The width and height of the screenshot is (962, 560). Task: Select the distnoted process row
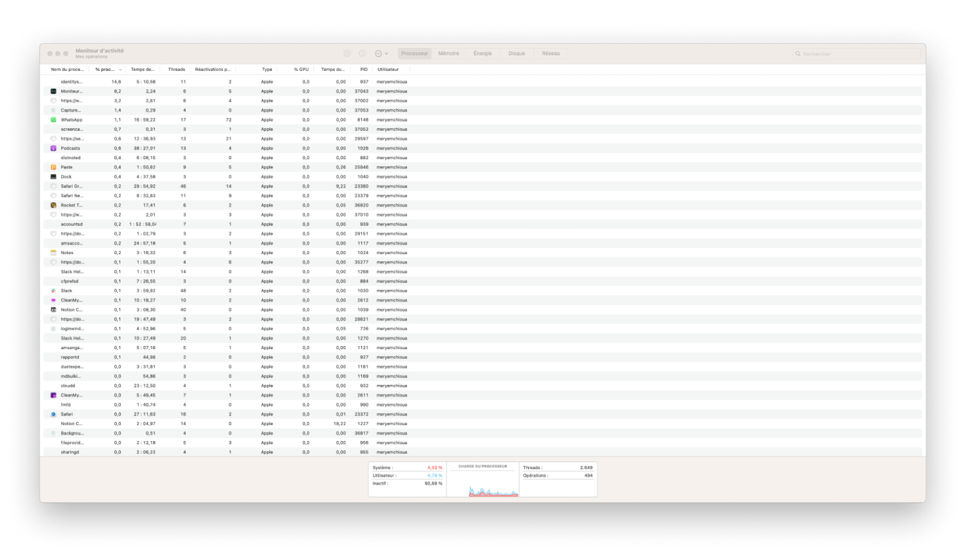pyautogui.click(x=483, y=158)
